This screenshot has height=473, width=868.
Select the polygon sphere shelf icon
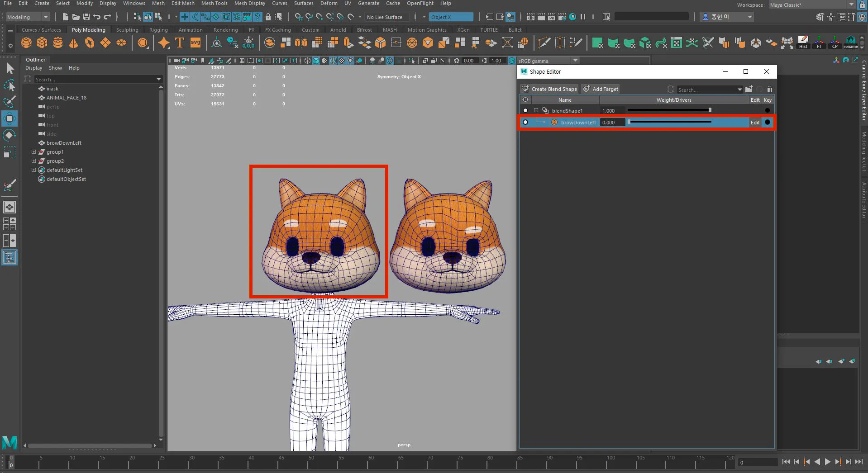26,43
